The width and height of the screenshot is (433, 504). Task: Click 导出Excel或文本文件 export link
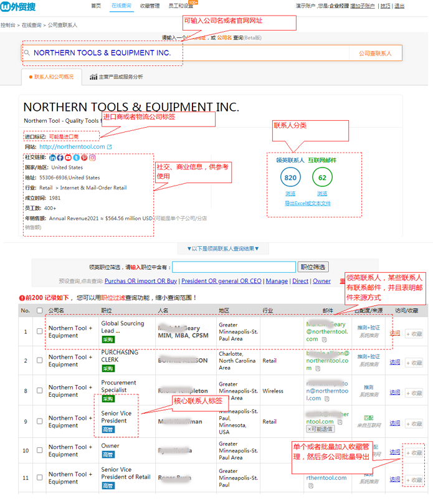[308, 204]
